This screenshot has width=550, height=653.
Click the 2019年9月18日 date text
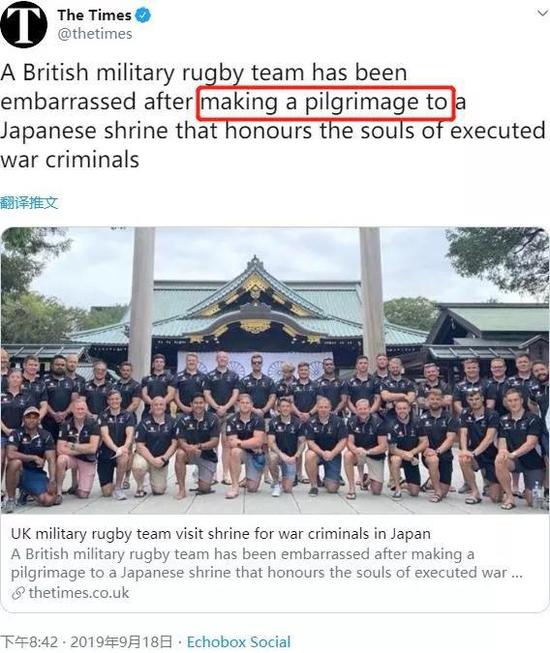(121, 642)
